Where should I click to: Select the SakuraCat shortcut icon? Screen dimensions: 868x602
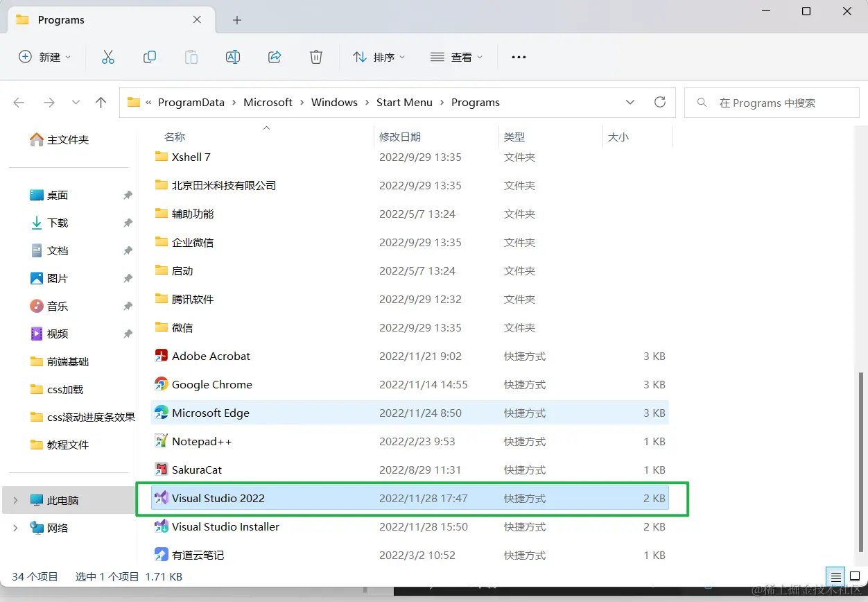pos(161,470)
